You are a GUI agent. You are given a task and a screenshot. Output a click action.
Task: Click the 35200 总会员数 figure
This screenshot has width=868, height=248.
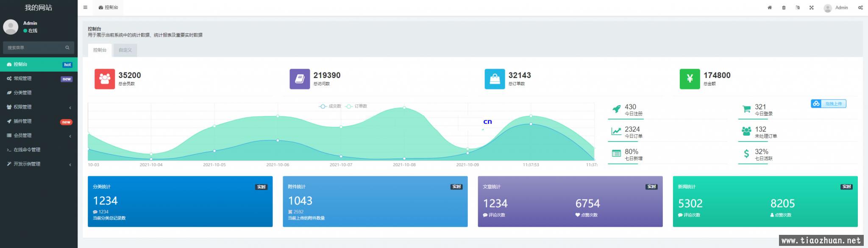pyautogui.click(x=130, y=75)
